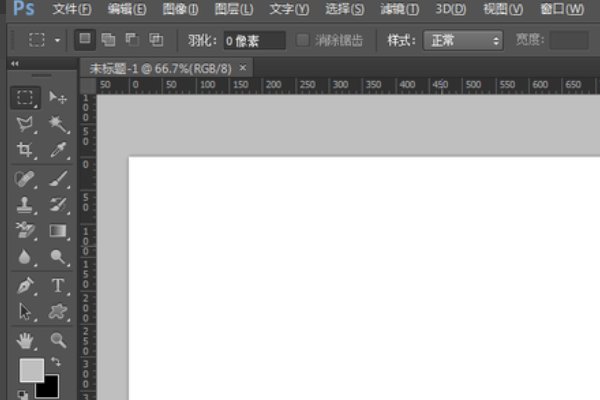Image resolution: width=600 pixels, height=400 pixels.
Task: Select the Eraser tool
Action: (25, 230)
